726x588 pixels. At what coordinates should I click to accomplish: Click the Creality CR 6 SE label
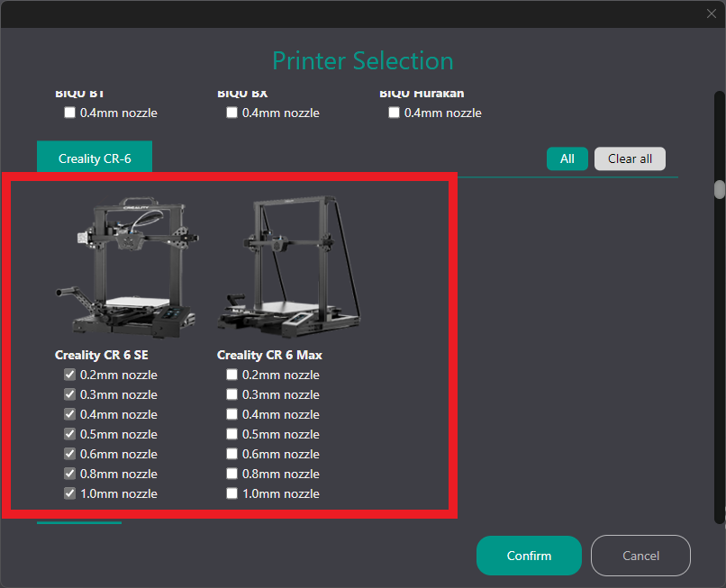[x=102, y=355]
